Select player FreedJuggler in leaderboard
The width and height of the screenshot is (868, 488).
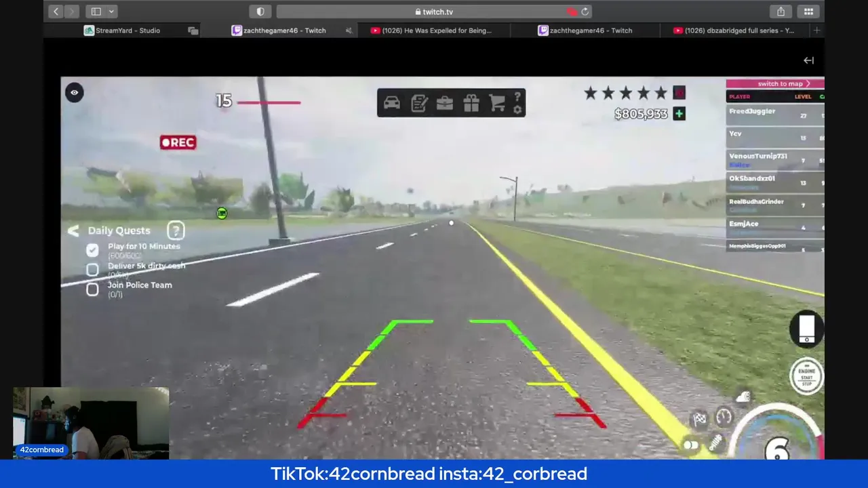point(775,115)
